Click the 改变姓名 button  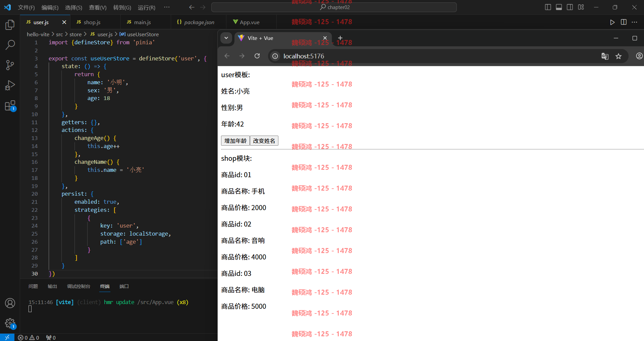pyautogui.click(x=264, y=141)
